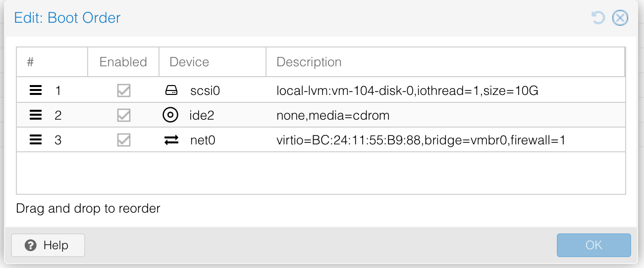Close the Boot Order dialog
The height and width of the screenshot is (268, 644).
[620, 18]
